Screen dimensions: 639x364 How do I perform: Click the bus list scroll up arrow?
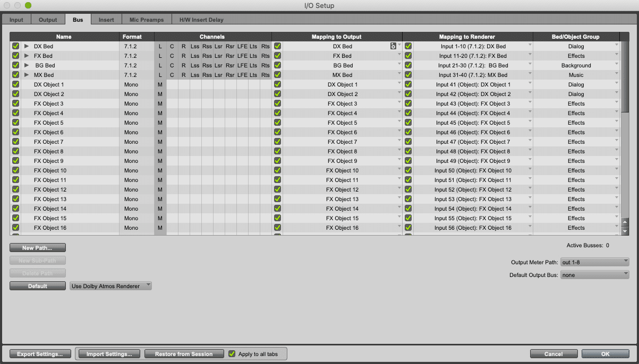pos(625,223)
